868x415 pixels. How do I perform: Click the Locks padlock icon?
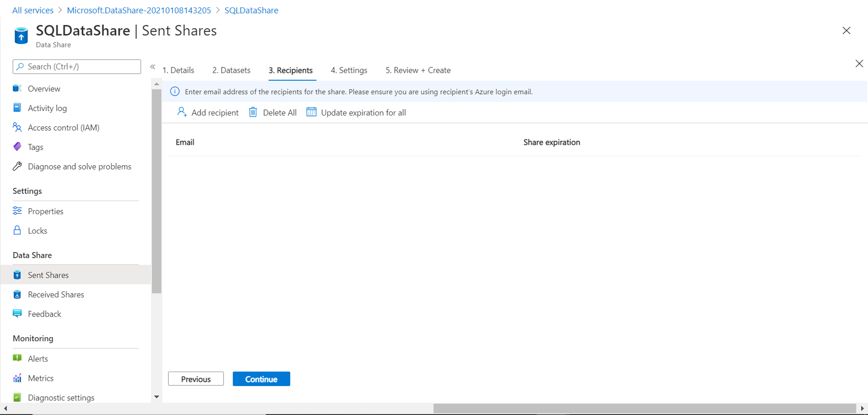(x=17, y=230)
